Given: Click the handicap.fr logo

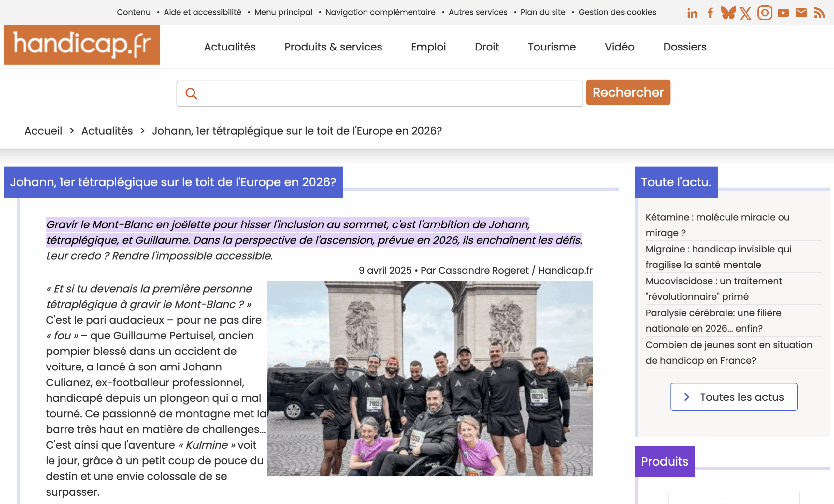Looking at the screenshot, I should tap(81, 45).
